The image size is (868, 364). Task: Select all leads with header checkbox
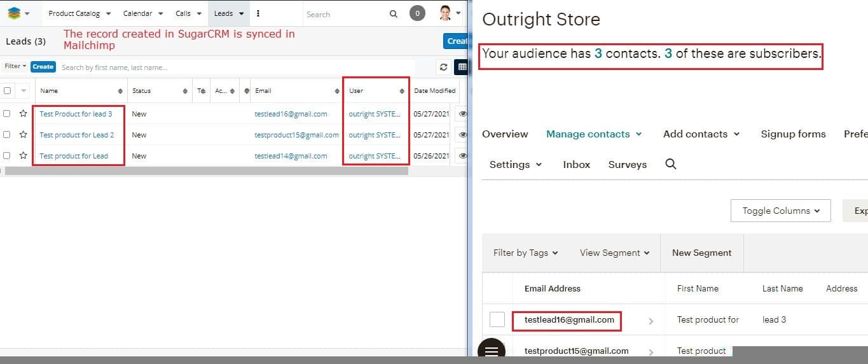(x=7, y=91)
